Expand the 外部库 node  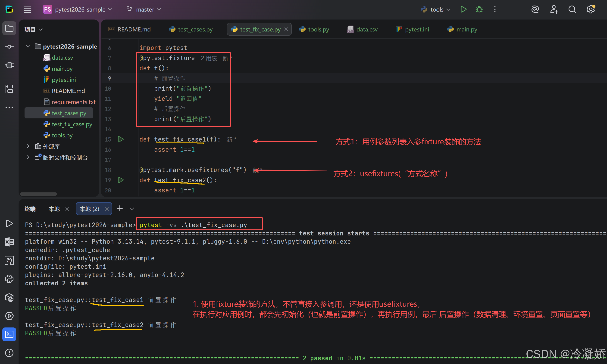[28, 146]
